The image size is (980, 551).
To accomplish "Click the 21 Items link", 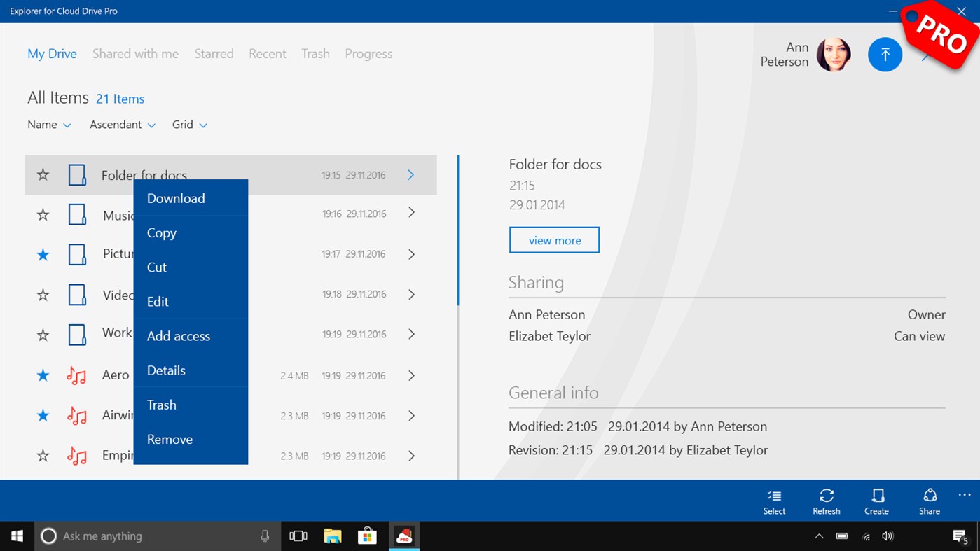I will [120, 99].
